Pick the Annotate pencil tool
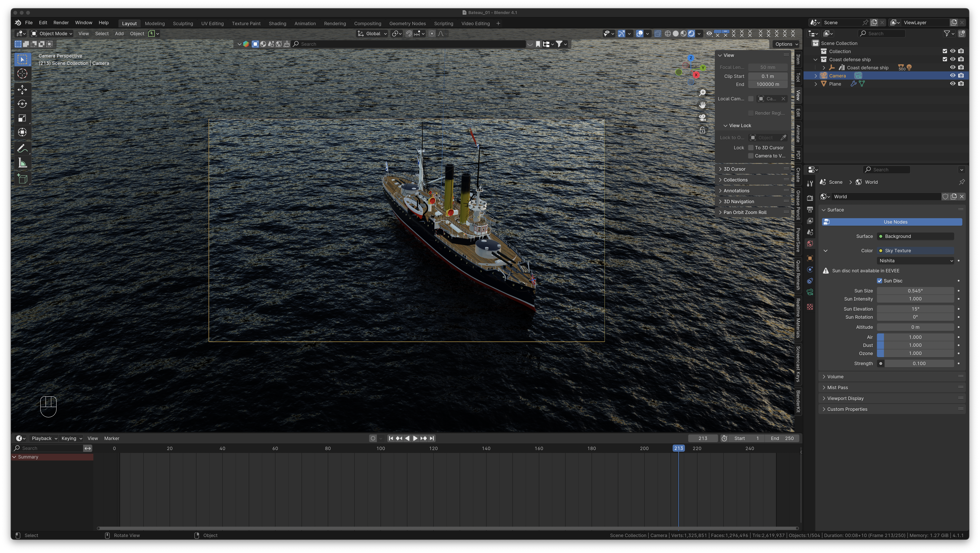This screenshot has height=553, width=980. pyautogui.click(x=22, y=148)
